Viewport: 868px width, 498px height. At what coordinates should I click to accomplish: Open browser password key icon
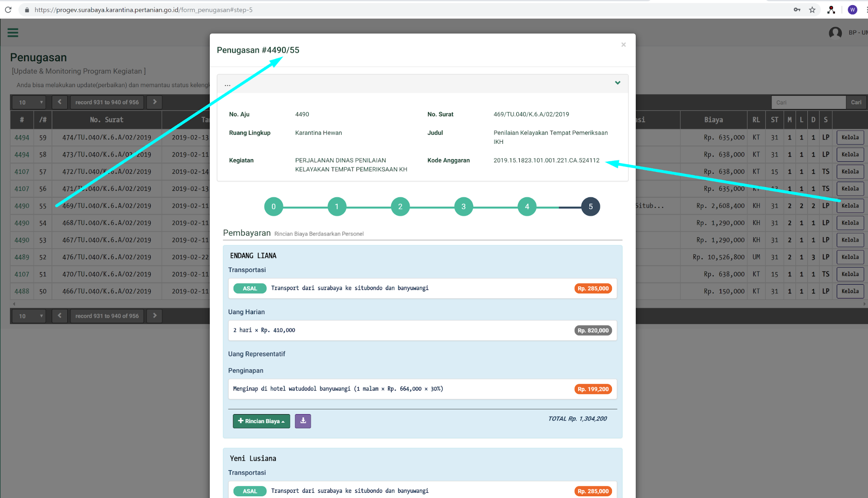(797, 10)
